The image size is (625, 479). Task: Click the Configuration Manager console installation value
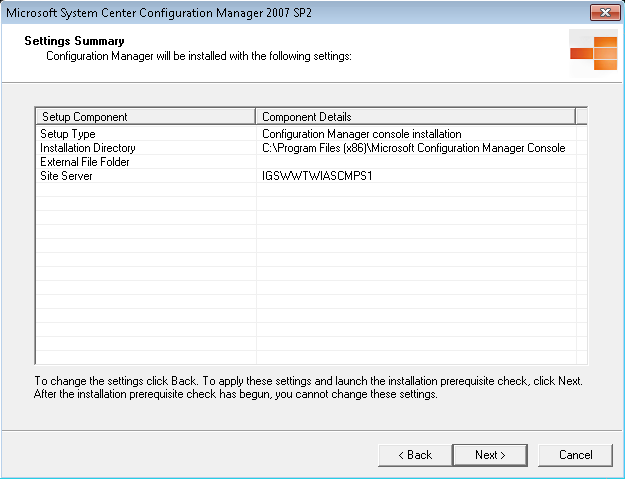point(362,134)
